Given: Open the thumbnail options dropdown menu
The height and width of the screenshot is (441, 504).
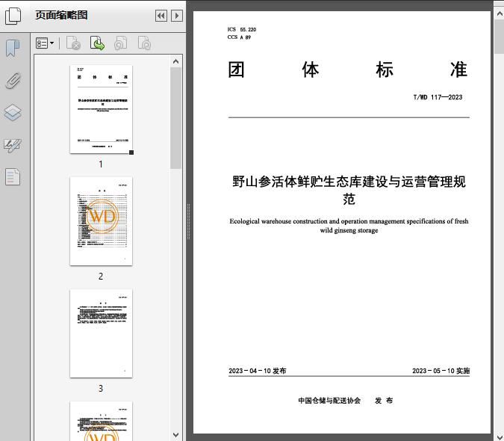Looking at the screenshot, I should [45, 43].
